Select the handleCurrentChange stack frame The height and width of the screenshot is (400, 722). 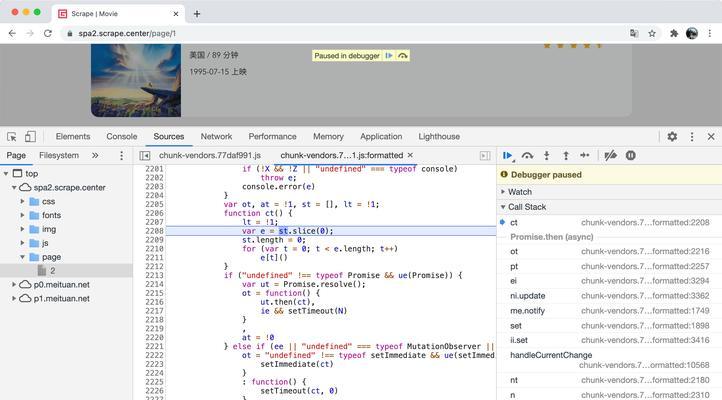point(610,360)
